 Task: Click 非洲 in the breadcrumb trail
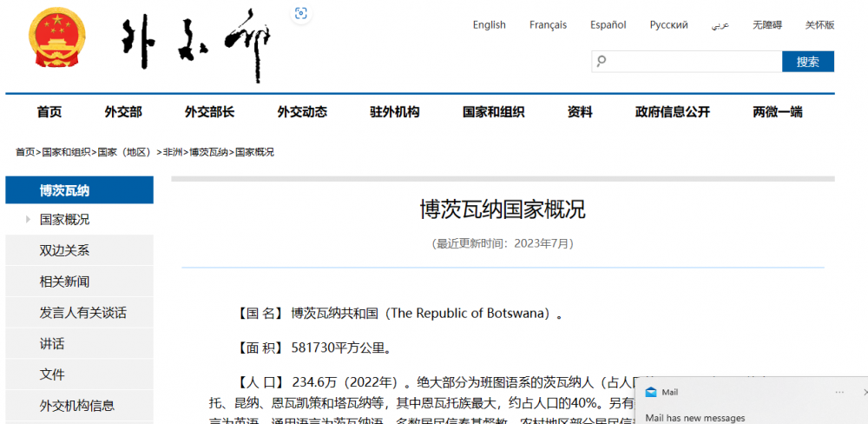[173, 152]
